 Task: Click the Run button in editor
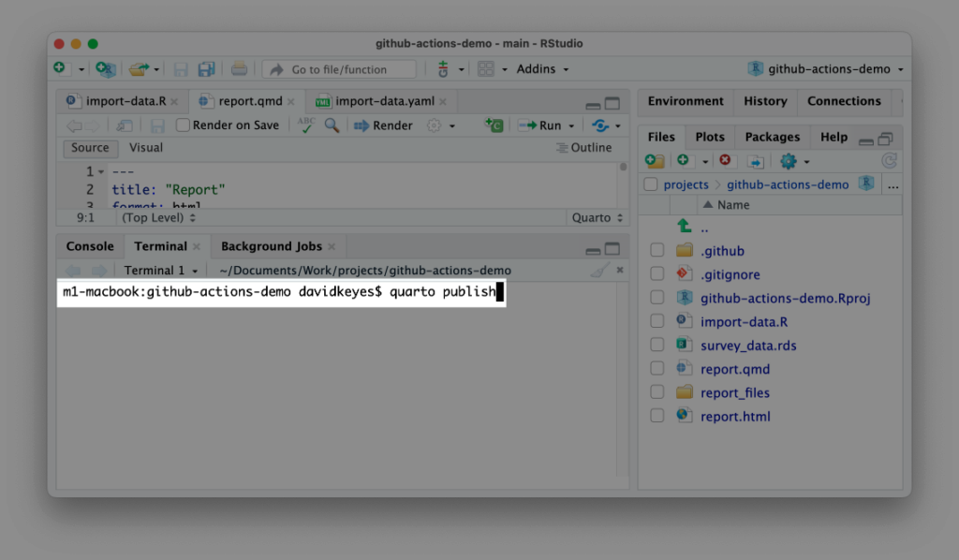[539, 125]
